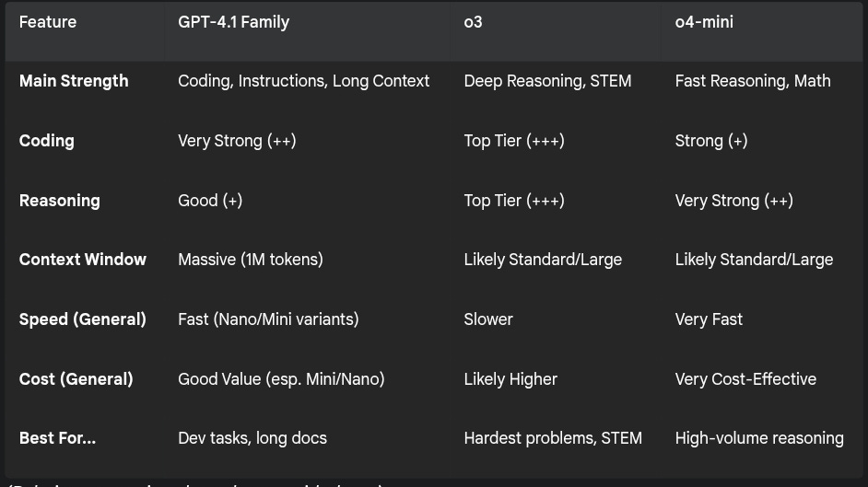Select the Deep Reasoning, STEM cell

tap(547, 81)
